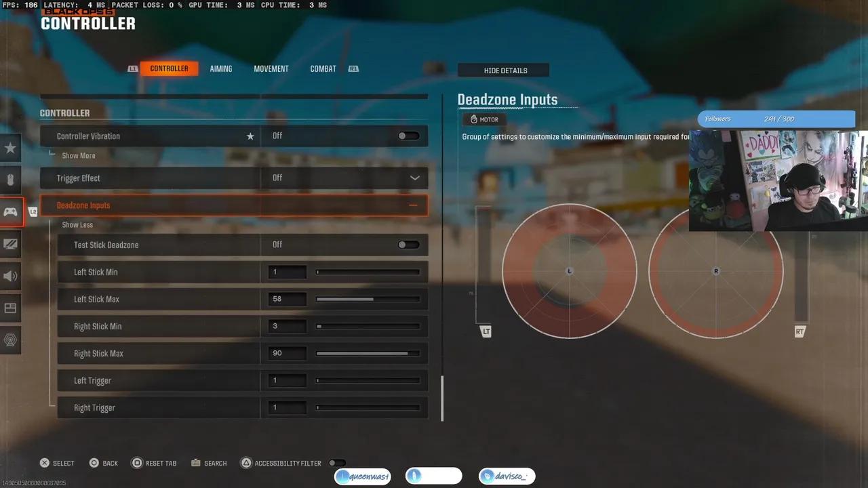Image resolution: width=868 pixels, height=488 pixels.
Task: Click the Right Trigger value field
Action: click(288, 407)
